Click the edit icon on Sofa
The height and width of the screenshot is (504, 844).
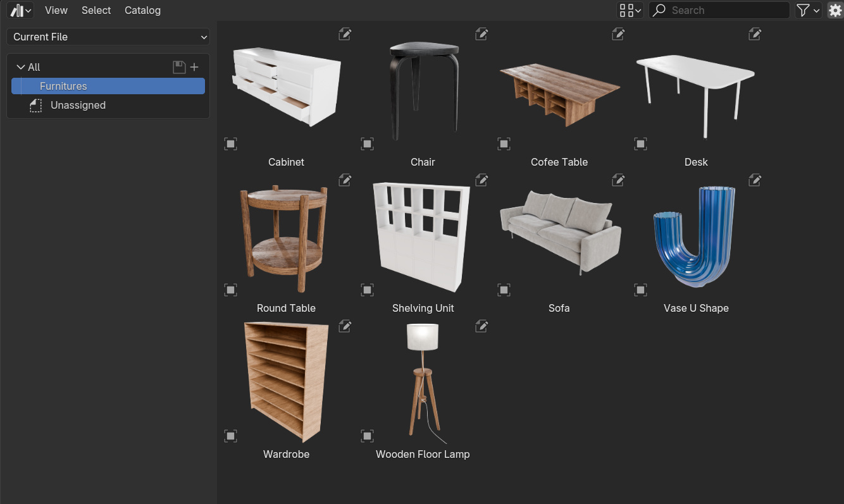(x=618, y=180)
